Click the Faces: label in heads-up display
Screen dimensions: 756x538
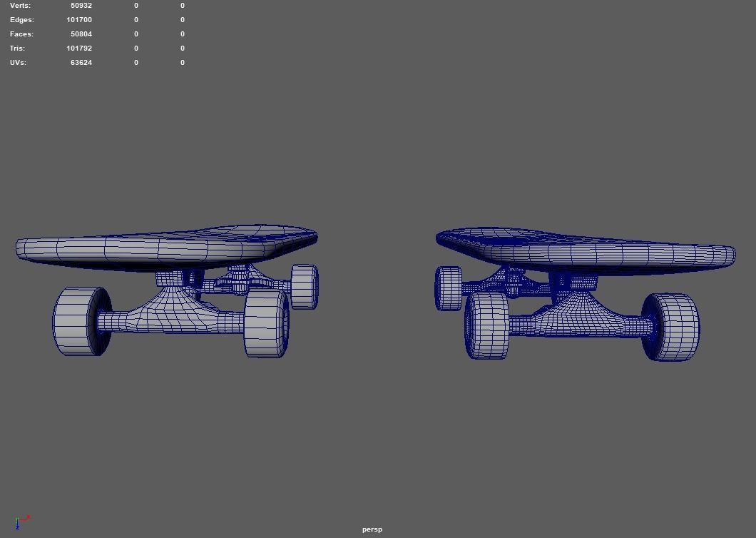21,34
